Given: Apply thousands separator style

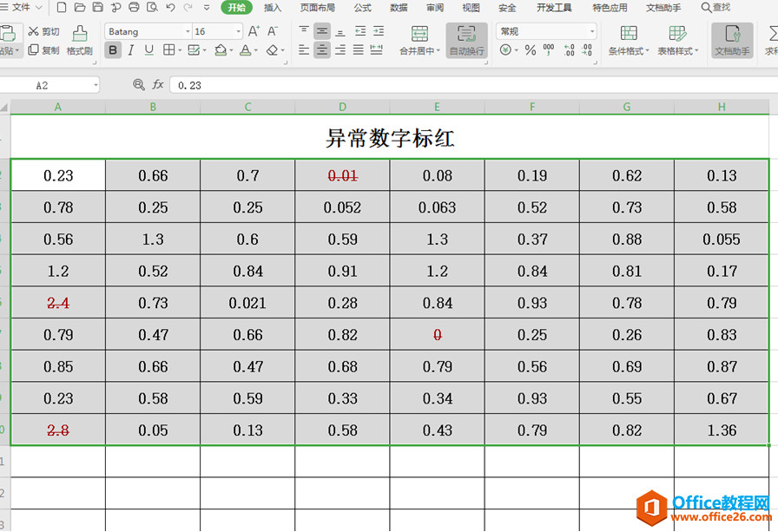Looking at the screenshot, I should [x=549, y=49].
